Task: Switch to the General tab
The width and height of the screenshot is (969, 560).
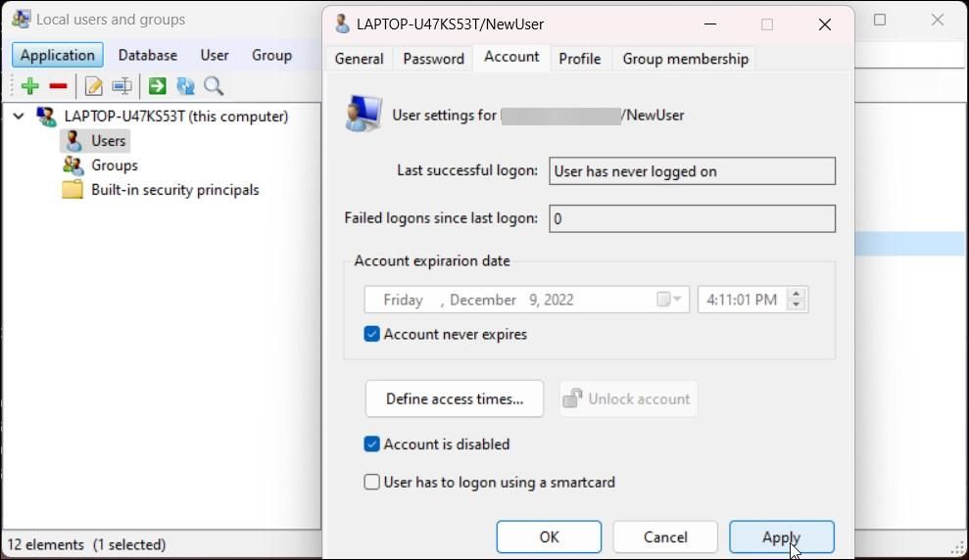Action: pos(359,59)
